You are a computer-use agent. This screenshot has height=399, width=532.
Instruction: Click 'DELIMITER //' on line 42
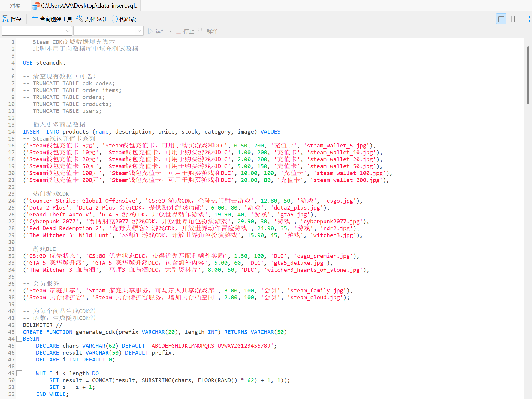[x=42, y=325]
